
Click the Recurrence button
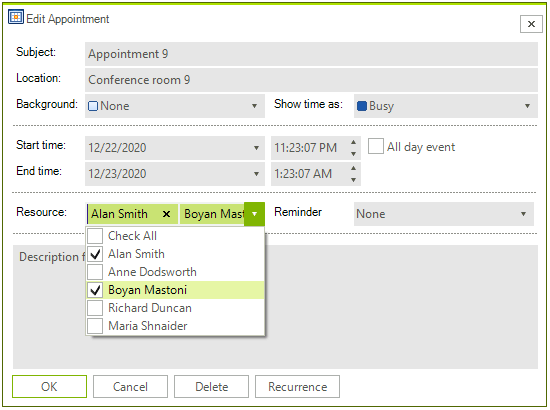(297, 387)
